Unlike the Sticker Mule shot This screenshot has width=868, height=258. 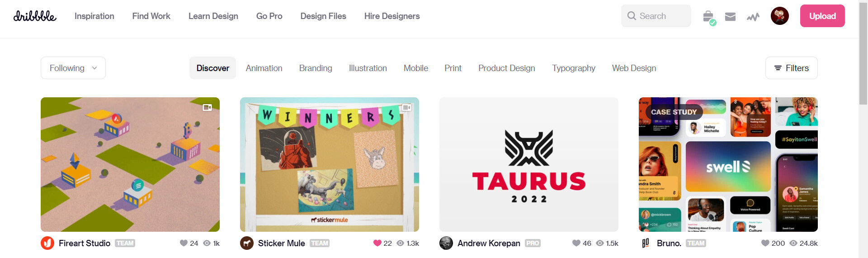coord(377,243)
